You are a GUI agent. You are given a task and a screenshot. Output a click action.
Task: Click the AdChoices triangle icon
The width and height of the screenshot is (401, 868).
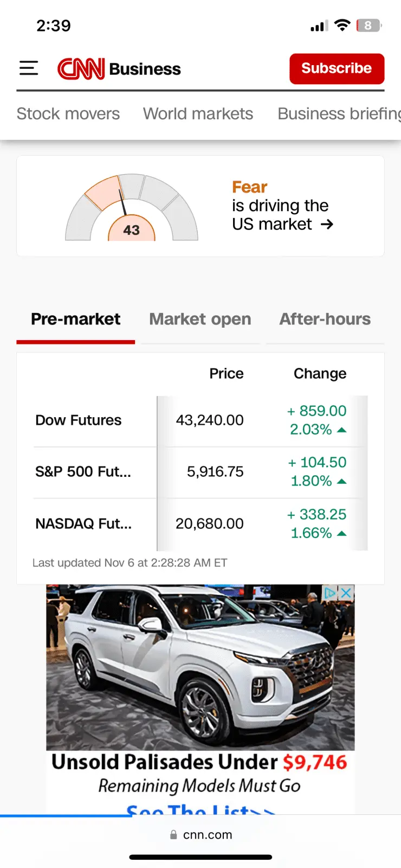(x=330, y=593)
